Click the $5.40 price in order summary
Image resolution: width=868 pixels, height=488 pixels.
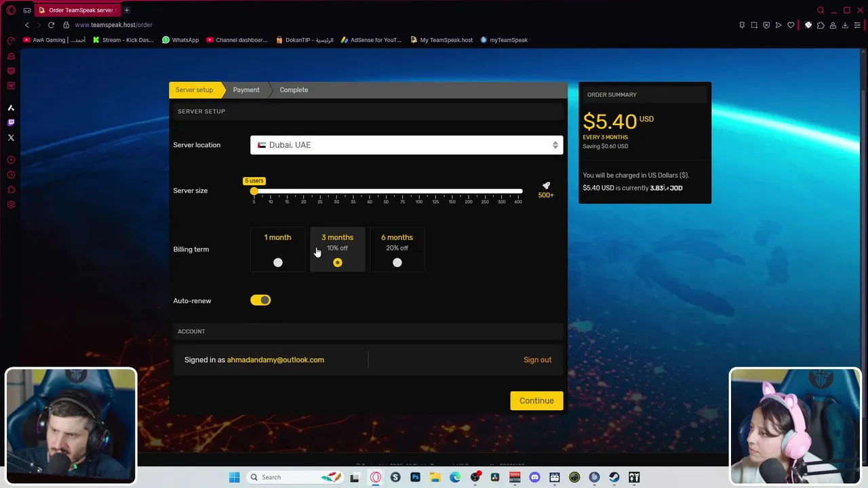click(x=610, y=121)
